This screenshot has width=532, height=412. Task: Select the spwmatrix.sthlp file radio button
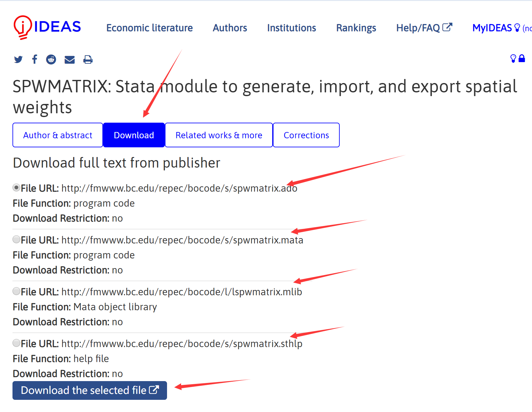pyautogui.click(x=17, y=343)
